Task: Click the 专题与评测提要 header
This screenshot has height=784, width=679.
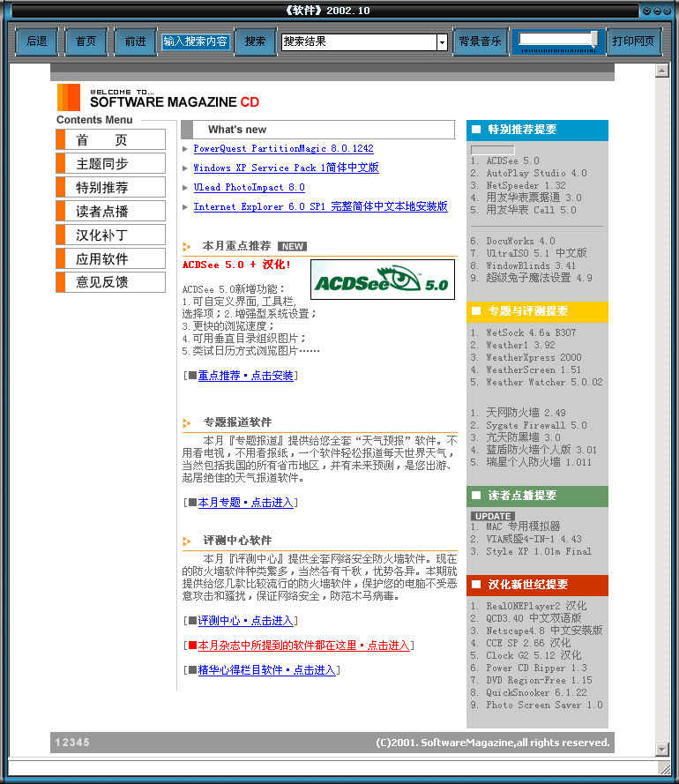Action: (538, 311)
